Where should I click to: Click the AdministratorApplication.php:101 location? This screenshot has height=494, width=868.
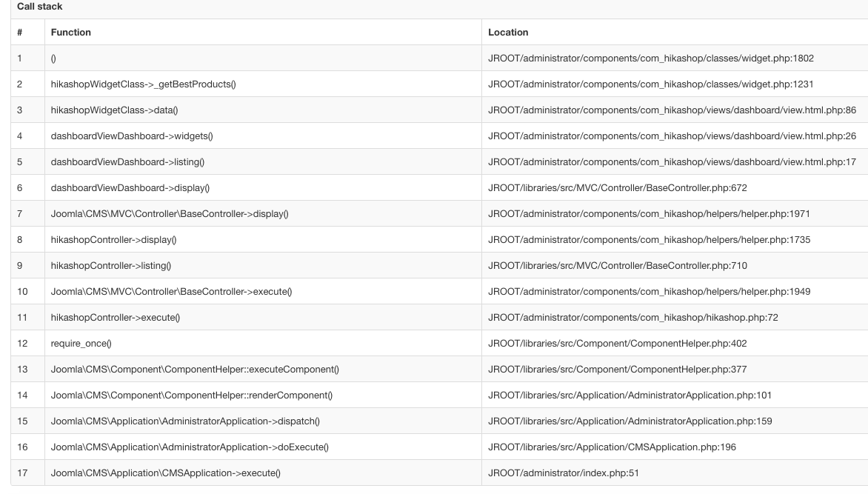click(x=630, y=395)
